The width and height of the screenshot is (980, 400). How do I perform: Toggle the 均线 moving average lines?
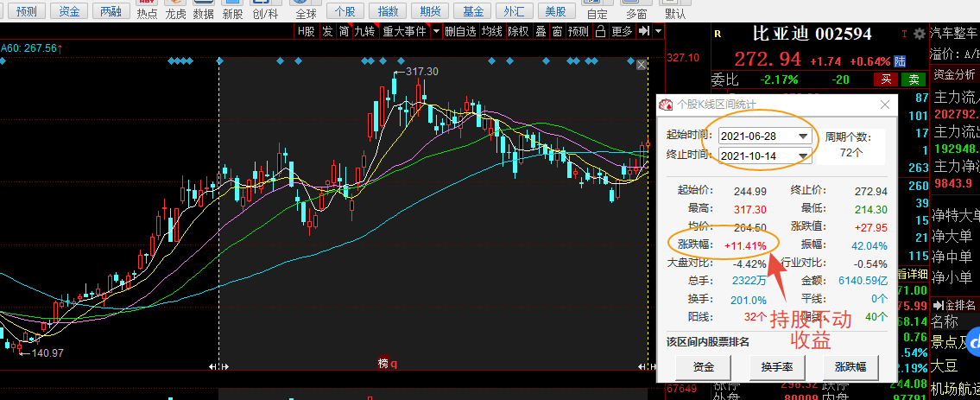[492, 31]
